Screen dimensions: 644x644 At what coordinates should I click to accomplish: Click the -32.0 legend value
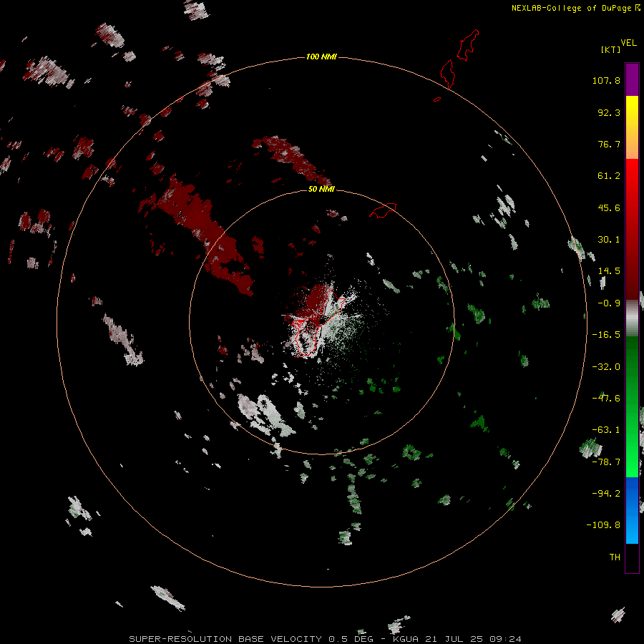tap(606, 367)
